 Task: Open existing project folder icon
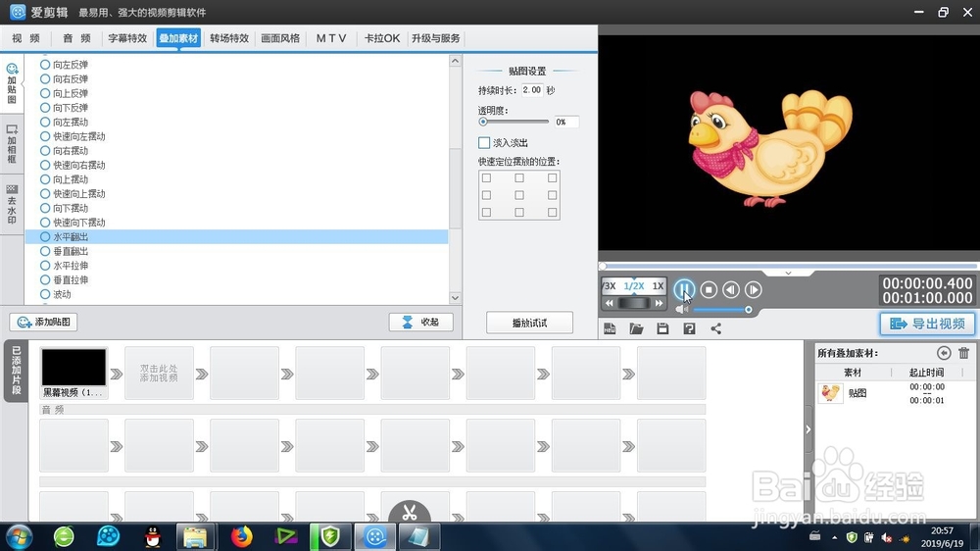[636, 328]
